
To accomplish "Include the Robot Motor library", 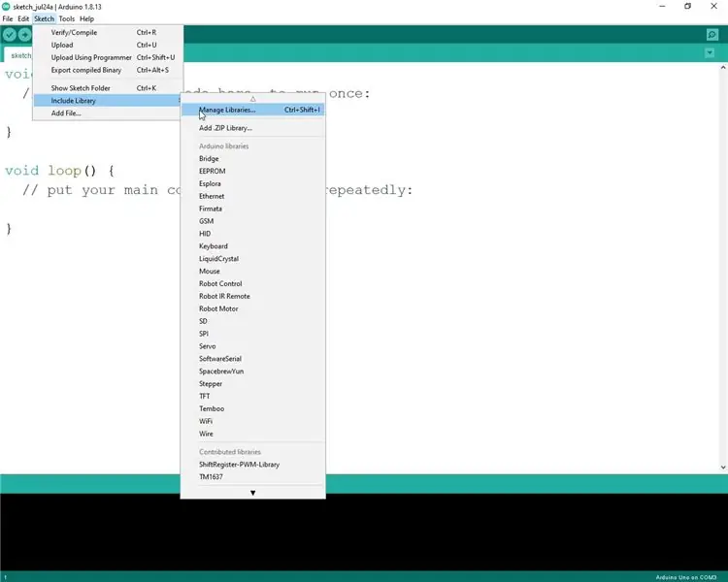I will click(252, 309).
